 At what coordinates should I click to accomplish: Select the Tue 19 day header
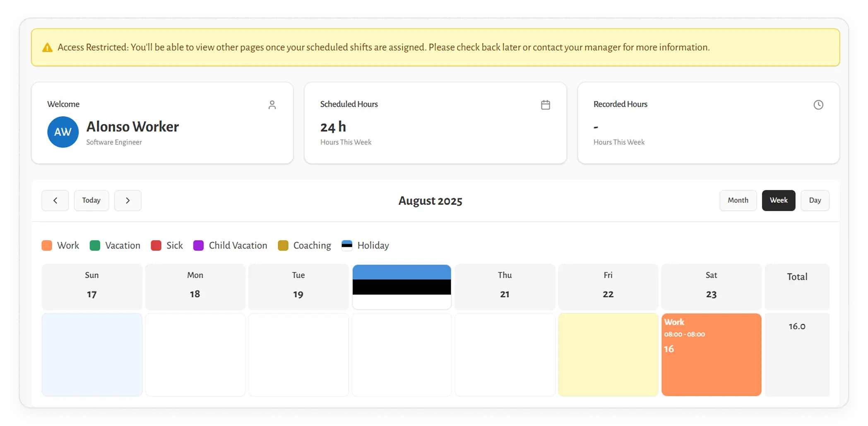pyautogui.click(x=298, y=287)
